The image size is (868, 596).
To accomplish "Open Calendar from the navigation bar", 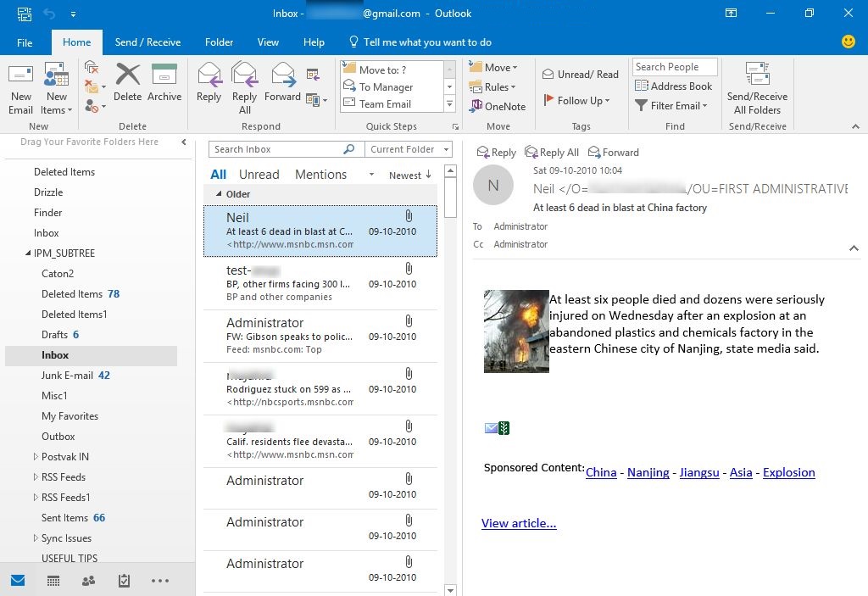I will tap(53, 581).
